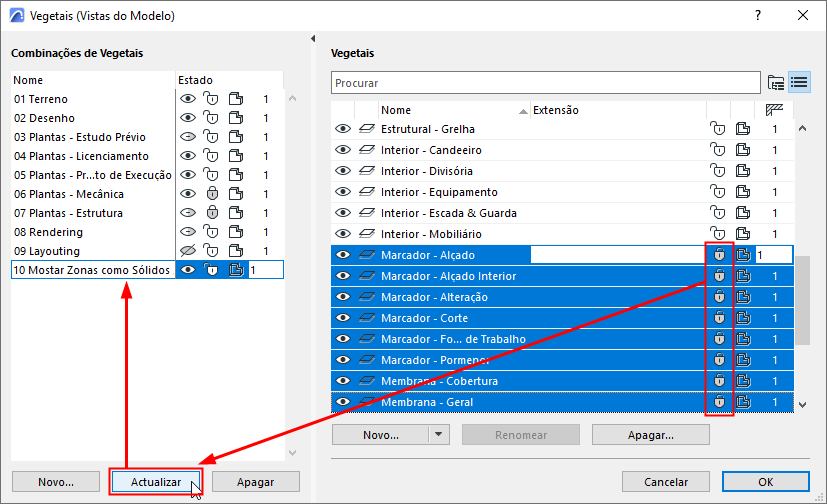827x504 pixels.
Task: Toggle visibility of 01 Terreno combination
Action: 188,99
